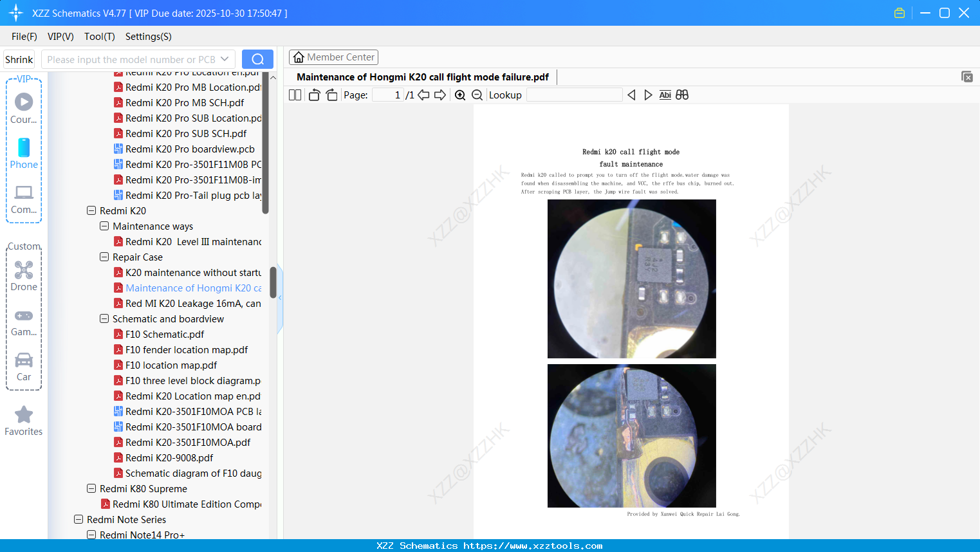
Task: Collapse the left tree panel handle
Action: click(x=280, y=298)
